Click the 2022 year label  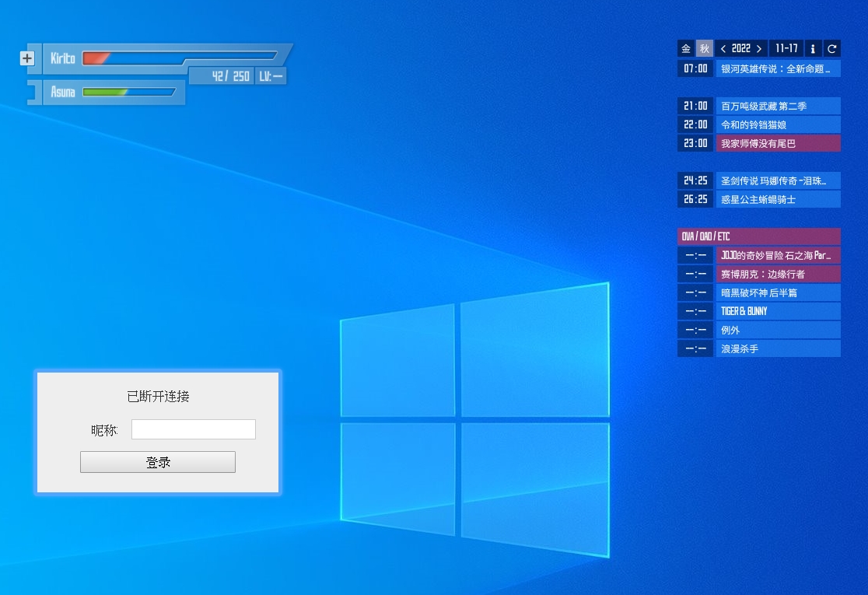point(741,49)
